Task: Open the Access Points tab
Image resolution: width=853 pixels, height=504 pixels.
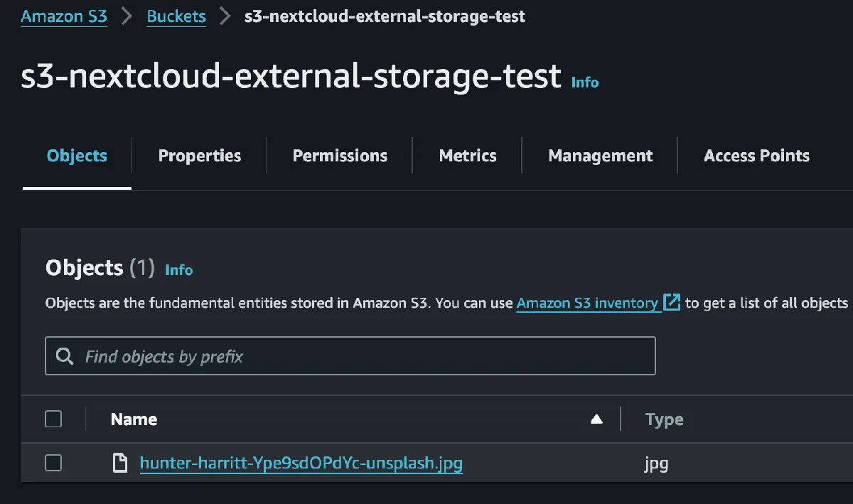Action: 756,156
